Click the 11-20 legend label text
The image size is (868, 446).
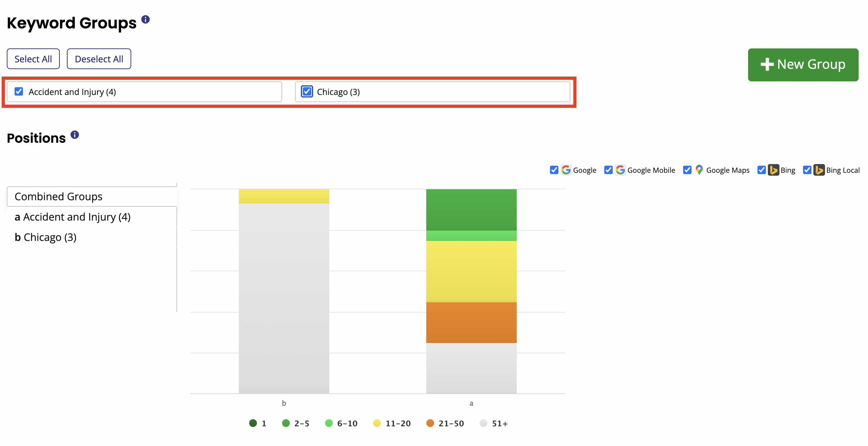(398, 423)
